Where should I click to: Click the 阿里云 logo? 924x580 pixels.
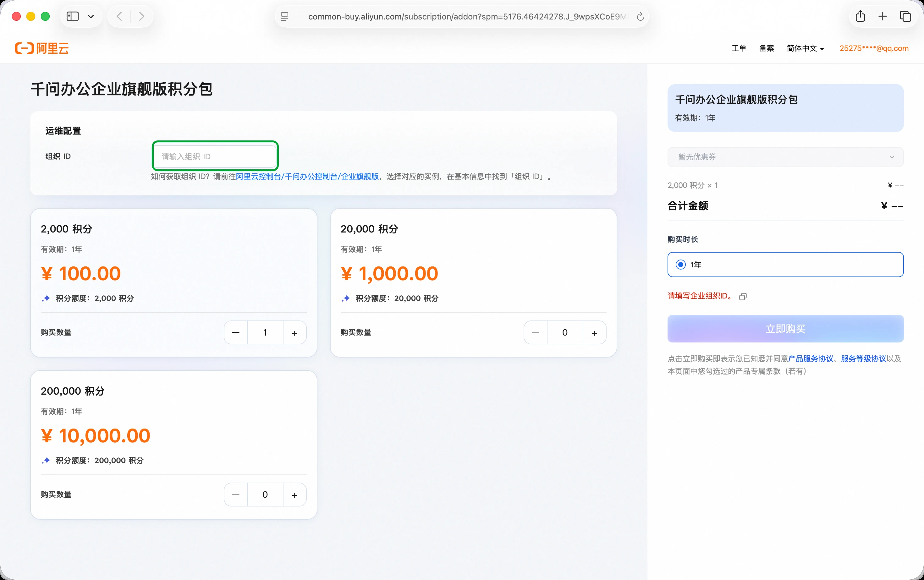42,48
